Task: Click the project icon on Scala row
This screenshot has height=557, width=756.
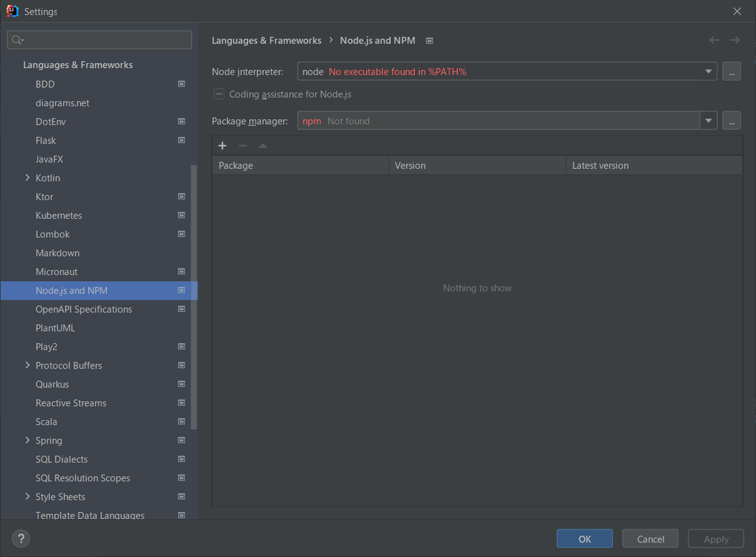Action: (181, 422)
